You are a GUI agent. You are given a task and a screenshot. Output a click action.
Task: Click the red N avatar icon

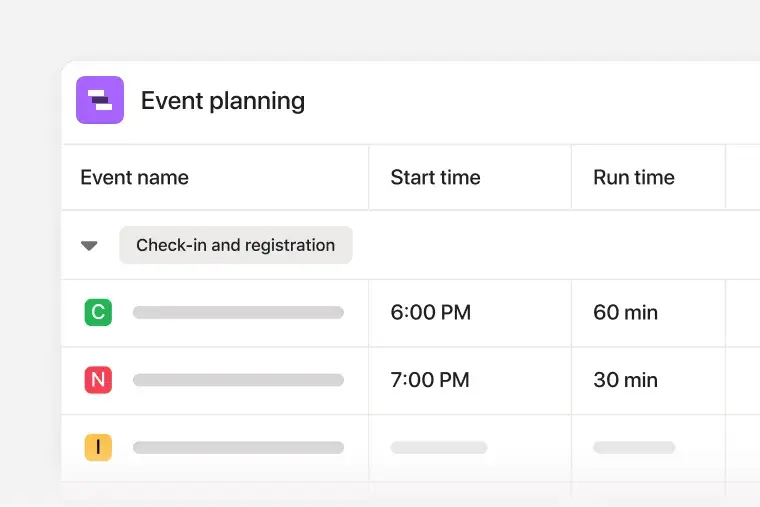click(98, 380)
